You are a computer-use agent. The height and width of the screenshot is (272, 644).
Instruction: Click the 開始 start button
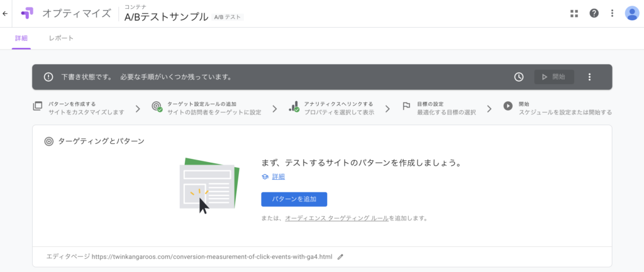(x=554, y=77)
